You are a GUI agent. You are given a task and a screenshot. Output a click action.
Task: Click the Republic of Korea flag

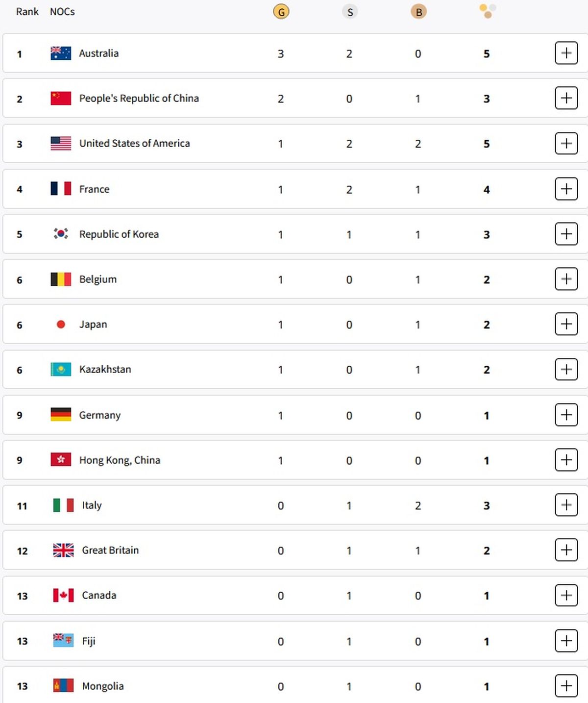[x=61, y=234]
